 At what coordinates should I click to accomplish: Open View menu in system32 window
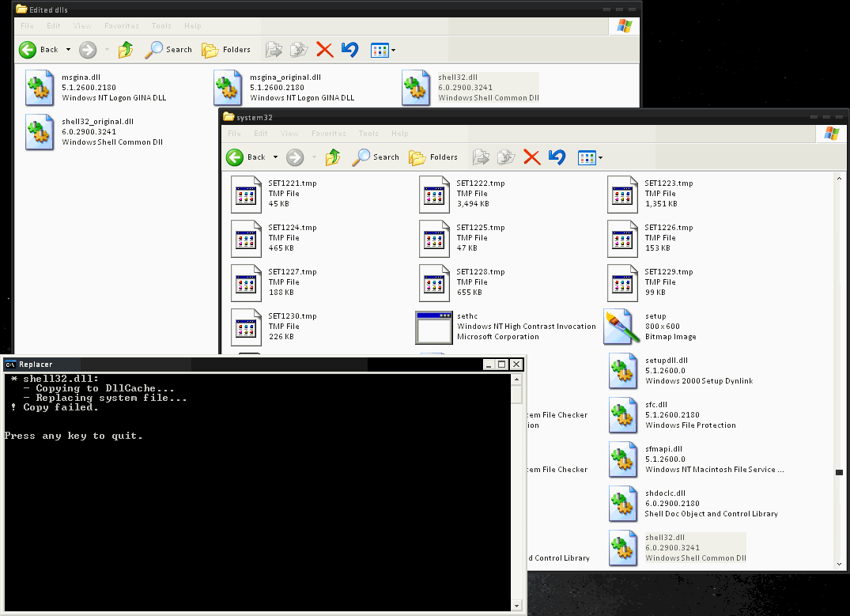[289, 134]
